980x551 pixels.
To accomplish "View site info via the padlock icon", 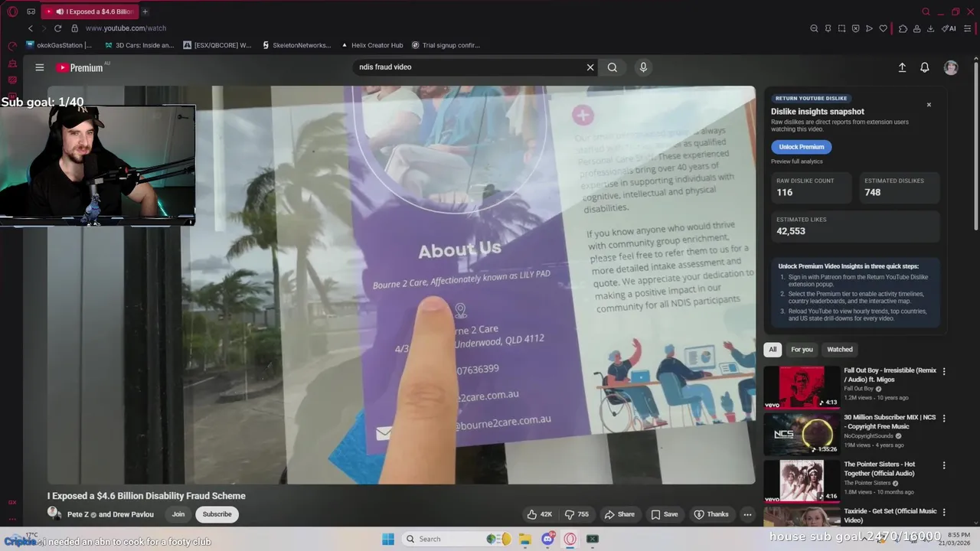I will (74, 28).
